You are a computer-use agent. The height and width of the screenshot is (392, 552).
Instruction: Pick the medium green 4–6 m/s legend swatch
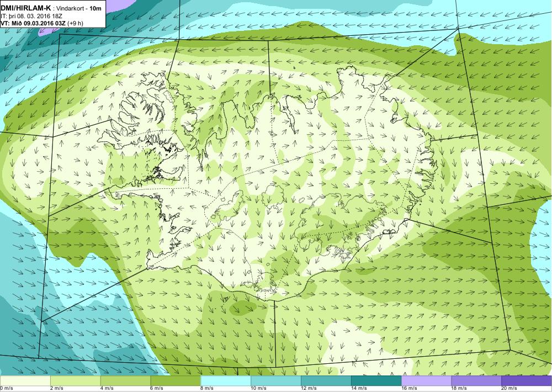[125, 381]
